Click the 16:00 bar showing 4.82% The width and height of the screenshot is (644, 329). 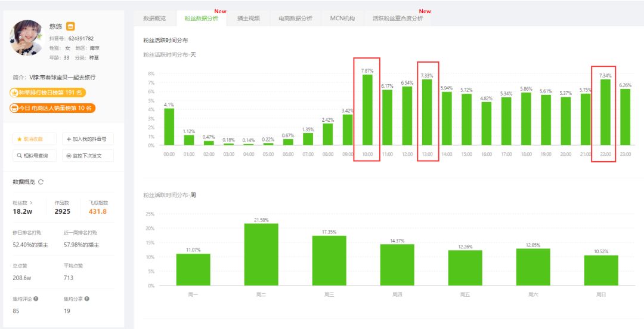tap(487, 124)
